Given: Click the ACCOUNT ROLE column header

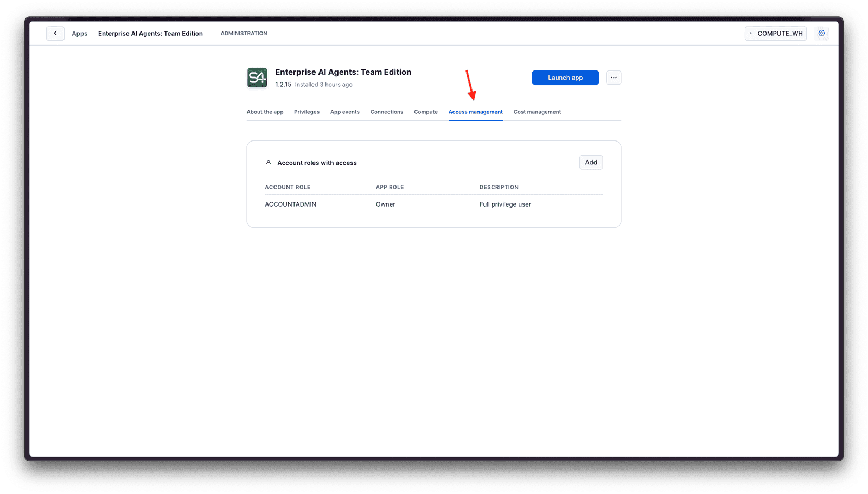Looking at the screenshot, I should tap(288, 187).
